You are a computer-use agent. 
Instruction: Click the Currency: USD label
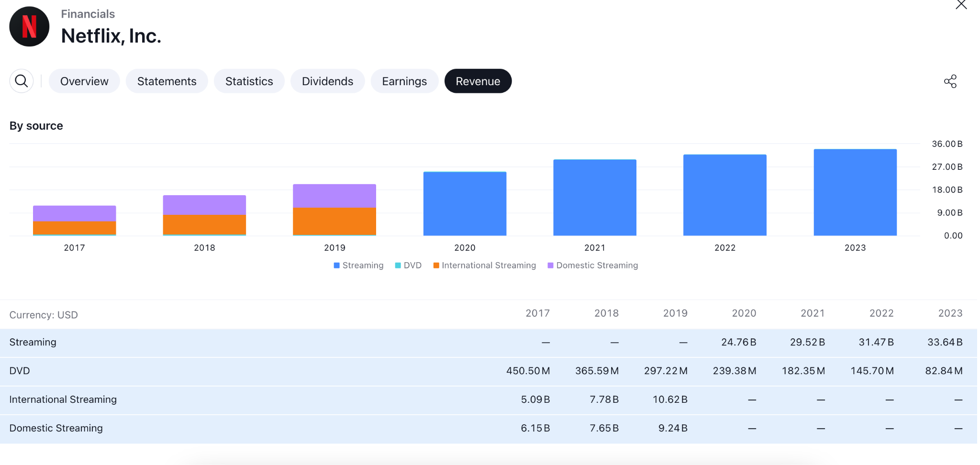44,315
